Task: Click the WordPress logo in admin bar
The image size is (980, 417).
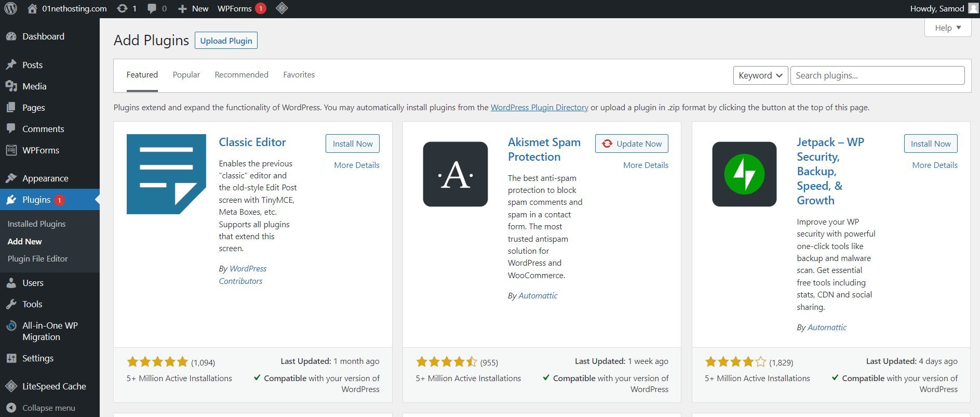Action: (10, 9)
